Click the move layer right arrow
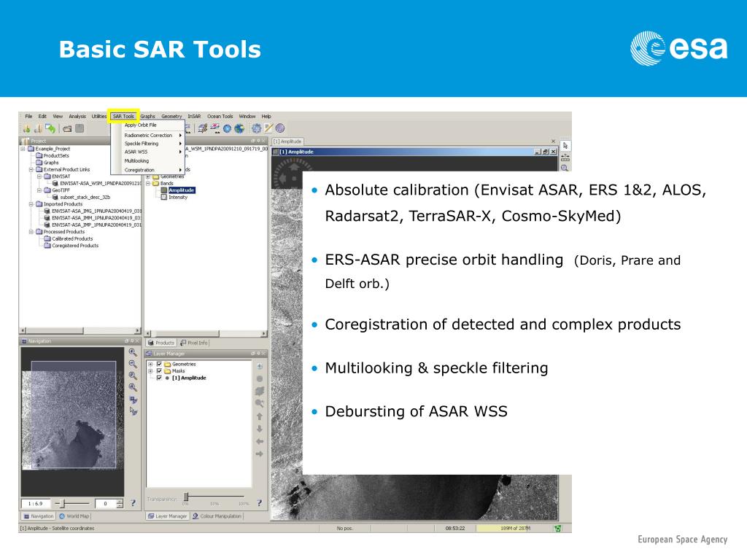This screenshot has width=747, height=560. click(x=260, y=454)
